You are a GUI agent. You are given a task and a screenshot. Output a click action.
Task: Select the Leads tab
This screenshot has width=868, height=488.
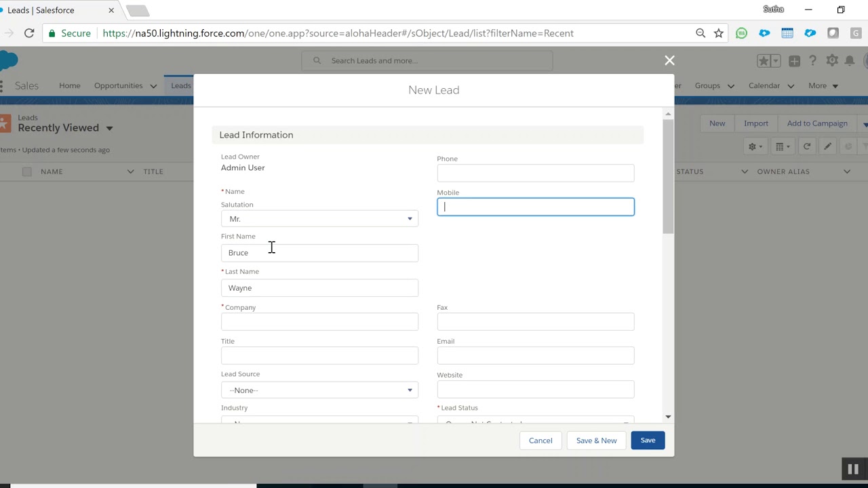tap(181, 86)
